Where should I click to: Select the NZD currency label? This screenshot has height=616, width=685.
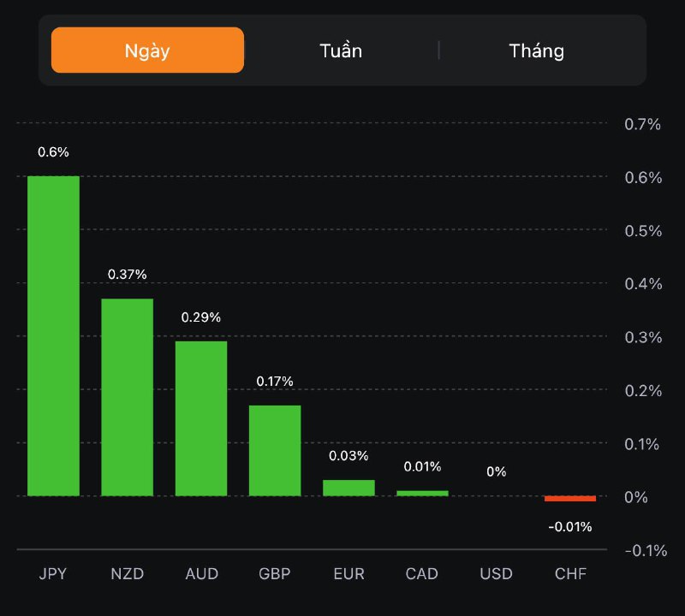128,573
